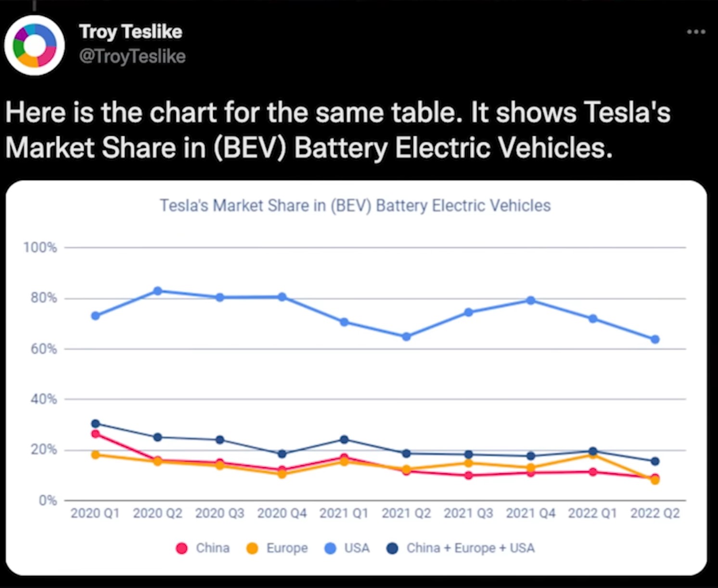
Task: Toggle the USA series via its legend entry
Action: click(x=356, y=548)
